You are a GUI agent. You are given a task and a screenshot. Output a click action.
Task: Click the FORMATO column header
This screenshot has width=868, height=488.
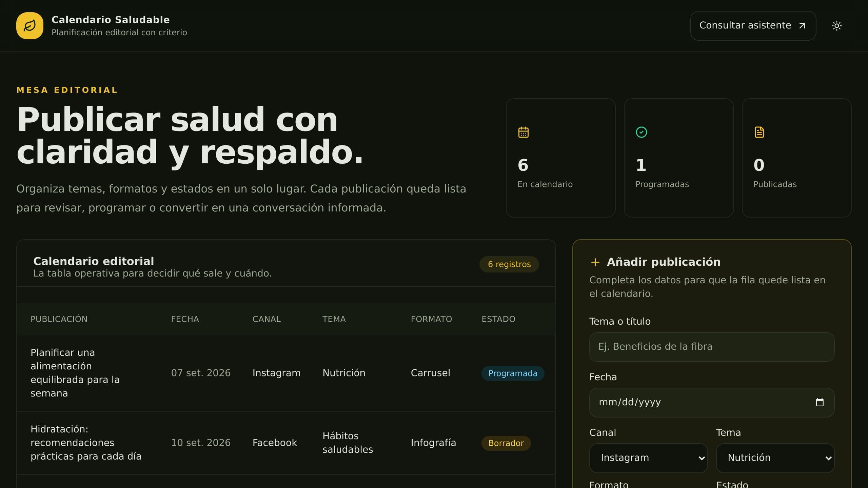(x=431, y=319)
